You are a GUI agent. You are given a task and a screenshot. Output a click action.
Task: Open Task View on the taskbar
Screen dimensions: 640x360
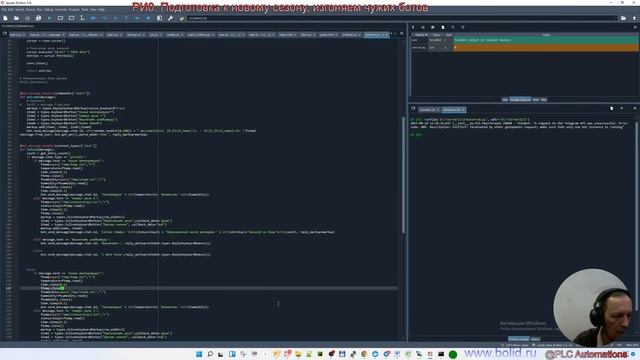point(221,354)
